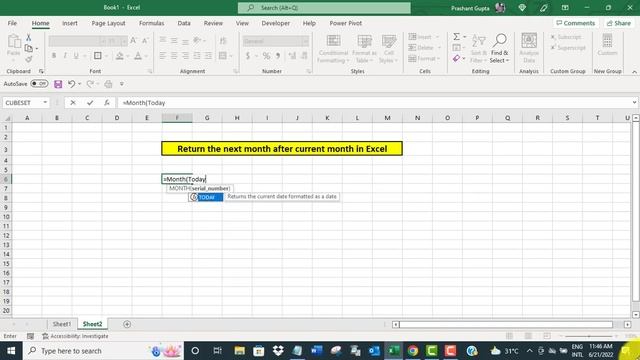Select the column G header

(207, 118)
